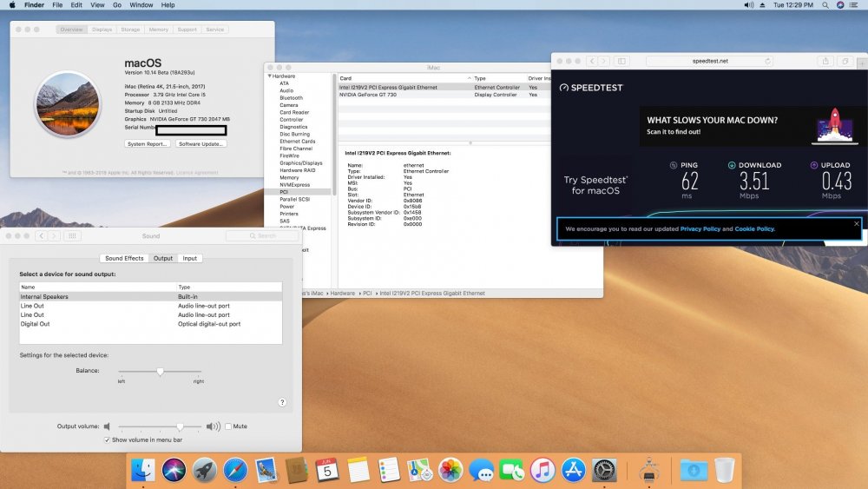The image size is (868, 489).
Task: Open the Window menu
Action: tap(141, 5)
